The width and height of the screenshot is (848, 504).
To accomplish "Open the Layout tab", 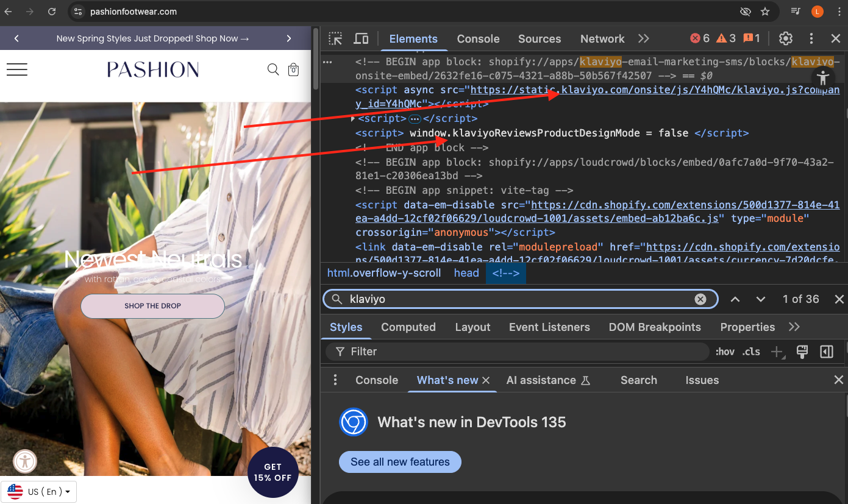I will 472,327.
